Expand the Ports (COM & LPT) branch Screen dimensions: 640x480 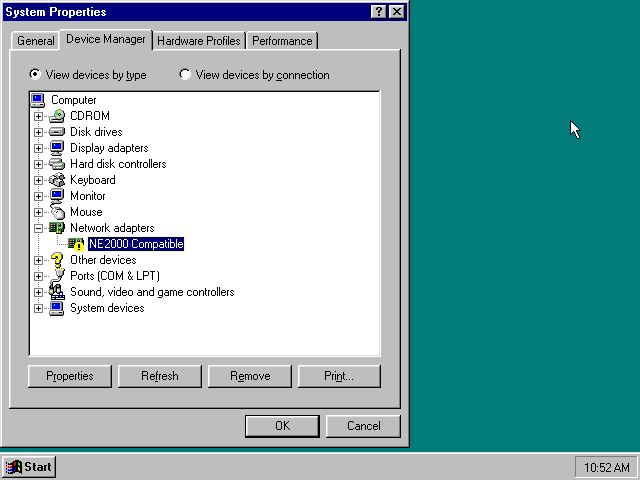[x=38, y=276]
